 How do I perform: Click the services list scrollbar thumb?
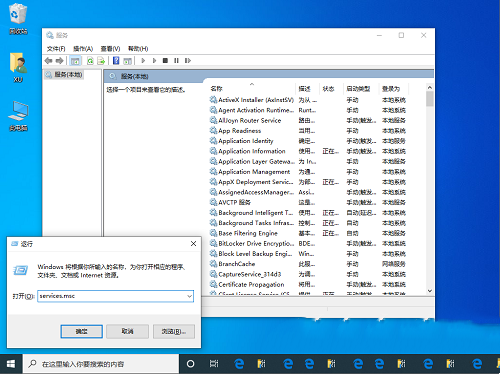[430, 99]
